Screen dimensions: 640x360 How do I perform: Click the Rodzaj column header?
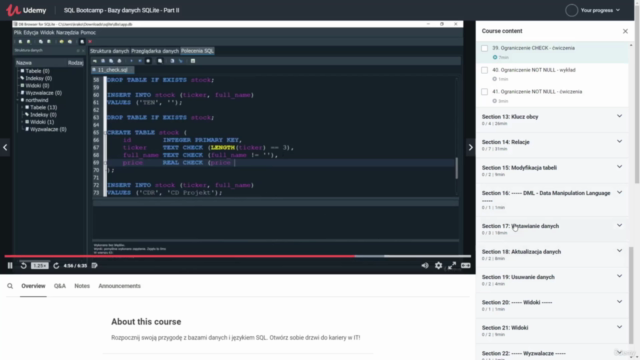point(76,63)
